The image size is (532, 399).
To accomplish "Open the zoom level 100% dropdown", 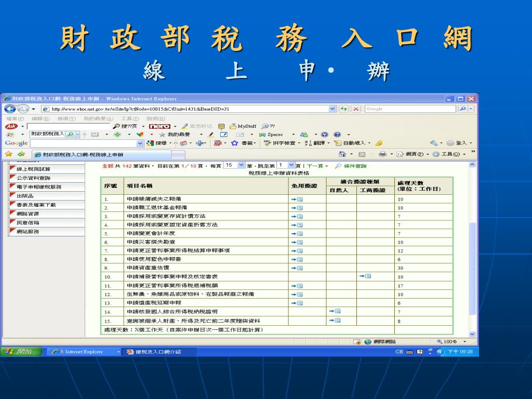I will 464,342.
